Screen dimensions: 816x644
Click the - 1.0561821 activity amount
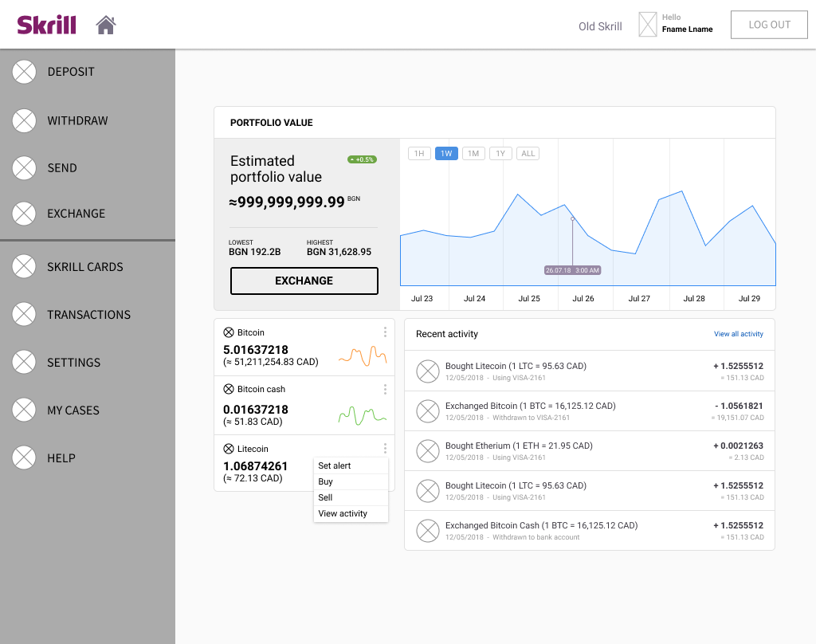pyautogui.click(x=739, y=406)
